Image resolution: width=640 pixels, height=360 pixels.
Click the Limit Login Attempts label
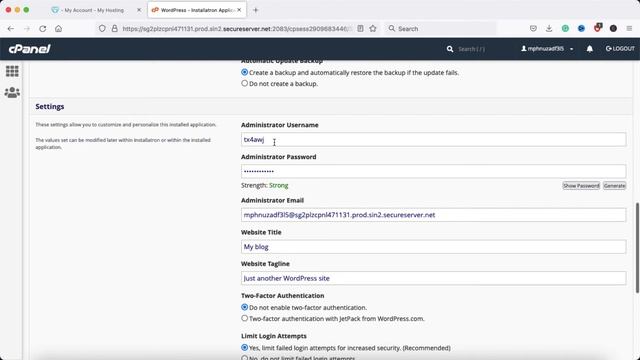[x=273, y=336]
